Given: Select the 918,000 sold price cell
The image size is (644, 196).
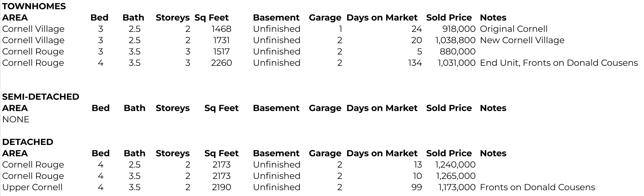Looking at the screenshot, I should (x=459, y=29).
